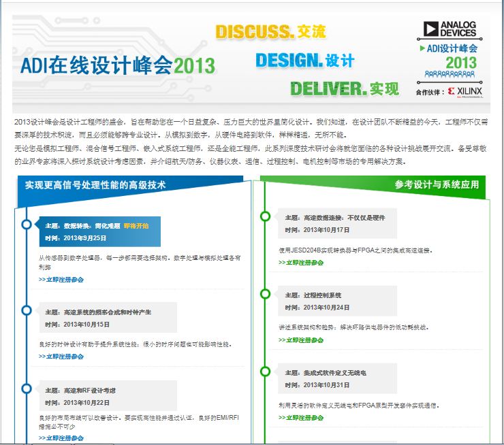Register for the 高速数据连接 October 17 session
The width and height of the screenshot is (504, 445).
pyautogui.click(x=300, y=262)
